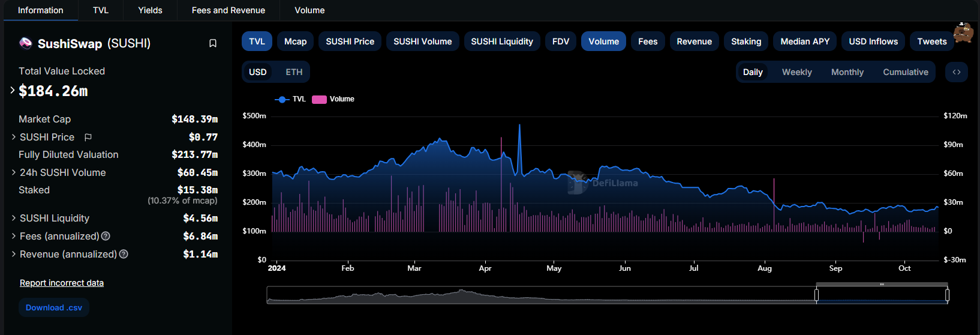Click the embed chart code icon

click(957, 72)
